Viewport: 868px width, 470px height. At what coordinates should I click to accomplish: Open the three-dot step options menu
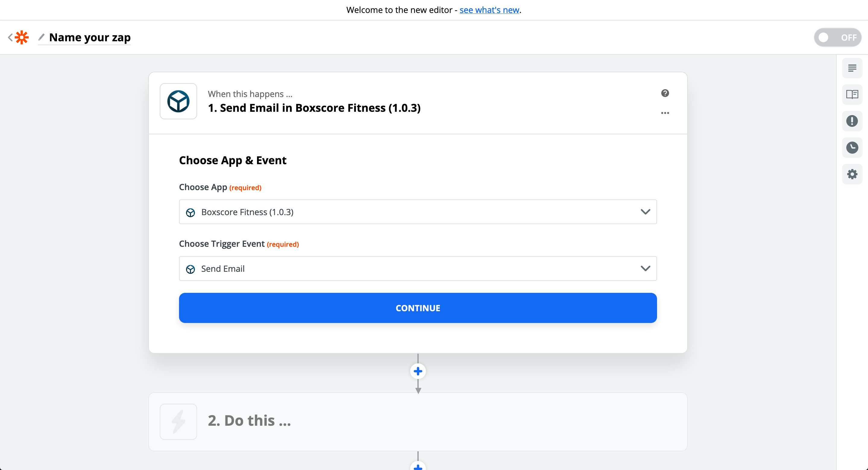point(665,113)
